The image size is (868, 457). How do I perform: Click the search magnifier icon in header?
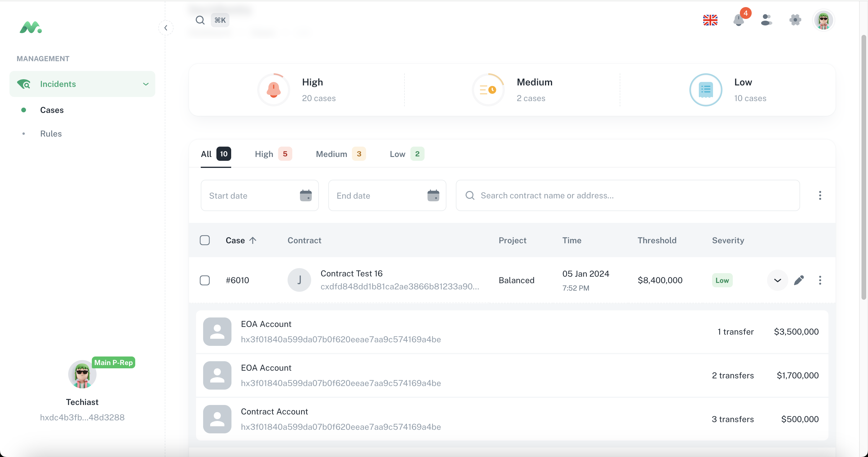pyautogui.click(x=200, y=20)
